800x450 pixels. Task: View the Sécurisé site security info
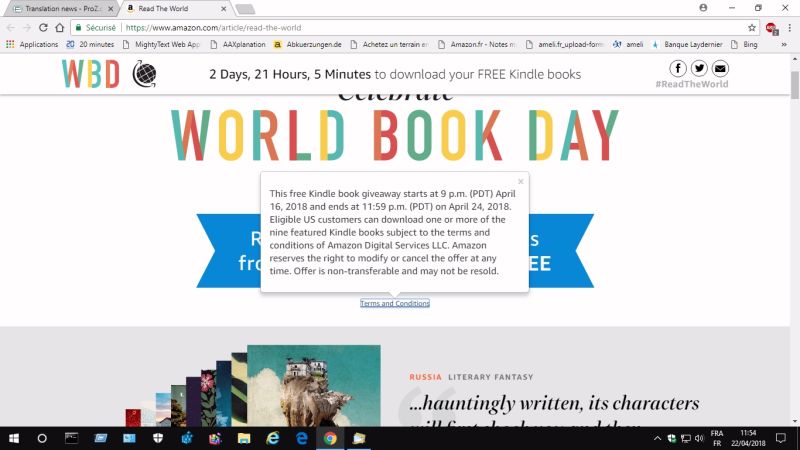[x=95, y=28]
